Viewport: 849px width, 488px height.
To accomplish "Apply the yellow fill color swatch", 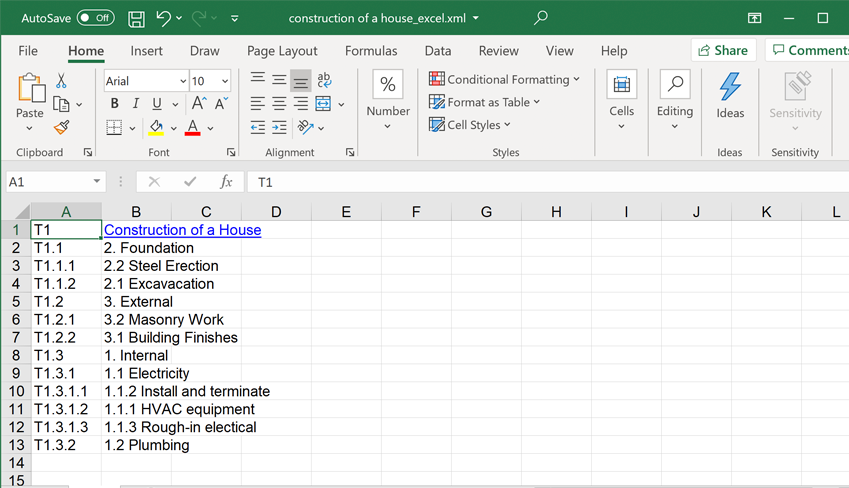I will click(x=156, y=128).
